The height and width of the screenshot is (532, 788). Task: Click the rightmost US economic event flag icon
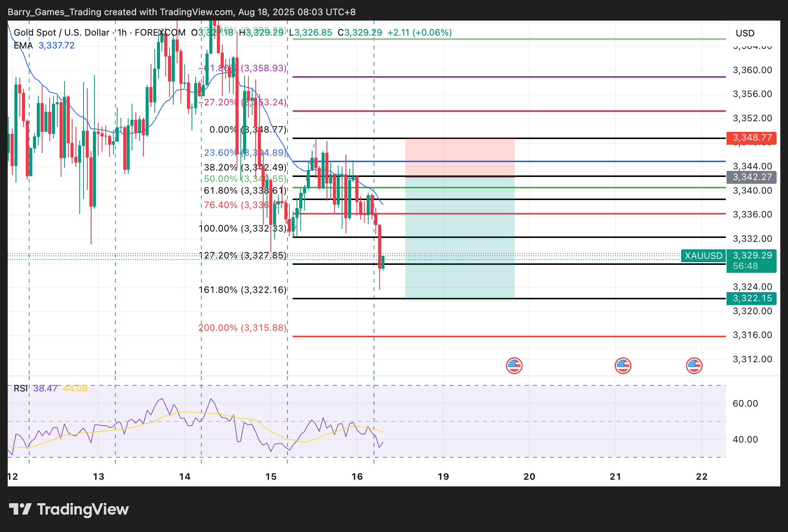click(x=694, y=366)
